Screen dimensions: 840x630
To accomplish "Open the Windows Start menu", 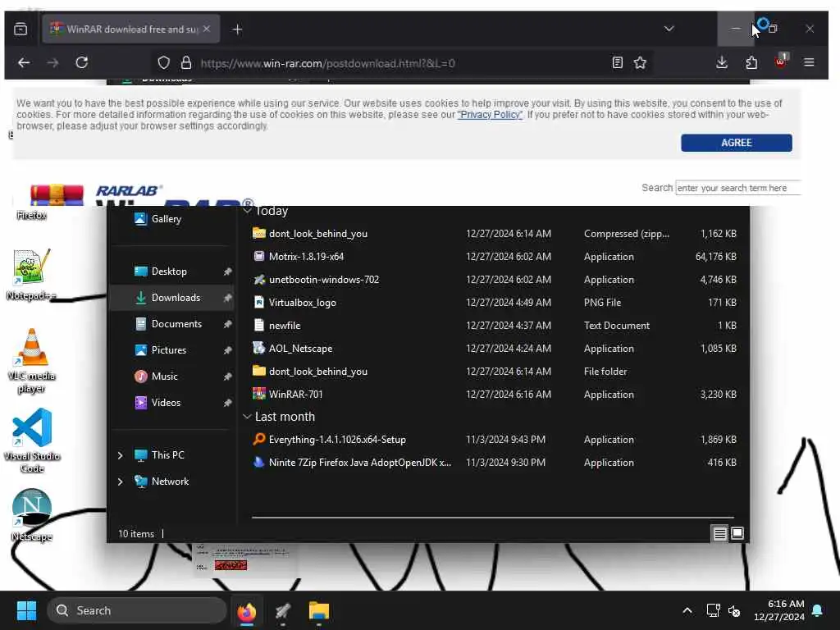I will click(x=26, y=610).
